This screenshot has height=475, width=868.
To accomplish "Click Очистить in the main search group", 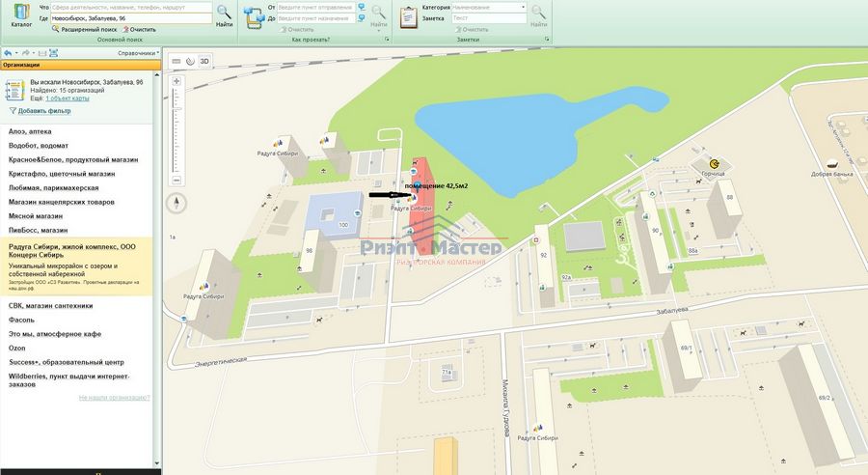I will (139, 29).
